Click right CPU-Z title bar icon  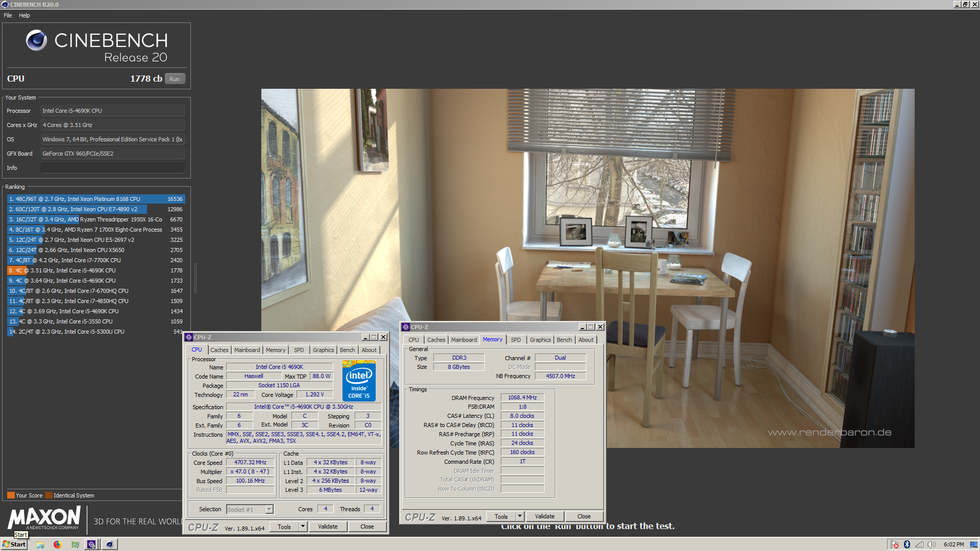pos(406,327)
